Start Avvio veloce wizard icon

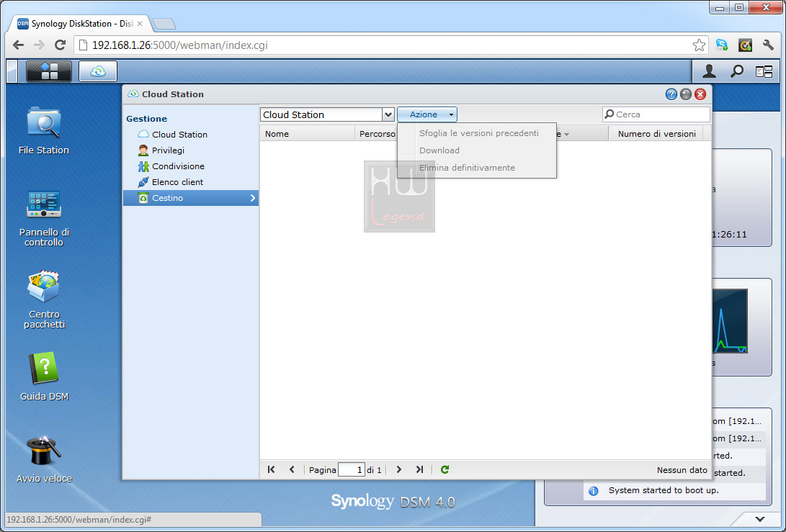[44, 459]
